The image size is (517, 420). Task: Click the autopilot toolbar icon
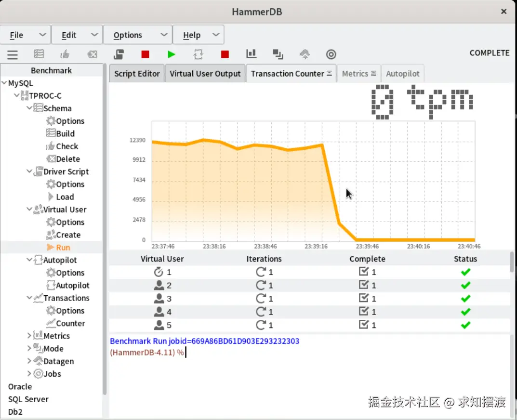click(198, 54)
